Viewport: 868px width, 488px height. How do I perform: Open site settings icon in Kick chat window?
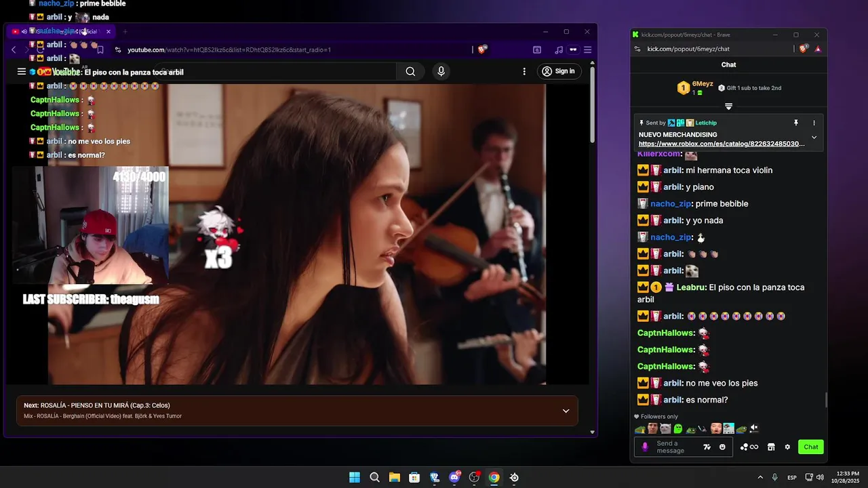(x=637, y=49)
